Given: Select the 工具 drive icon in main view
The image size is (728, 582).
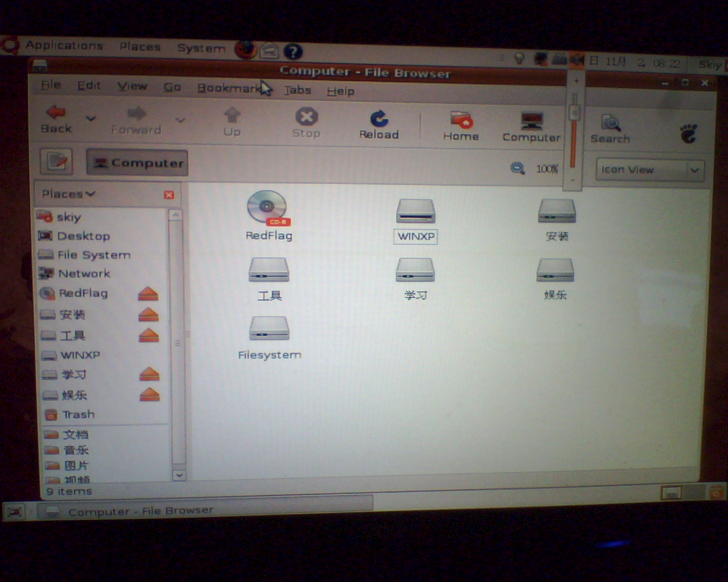Looking at the screenshot, I should 269,278.
